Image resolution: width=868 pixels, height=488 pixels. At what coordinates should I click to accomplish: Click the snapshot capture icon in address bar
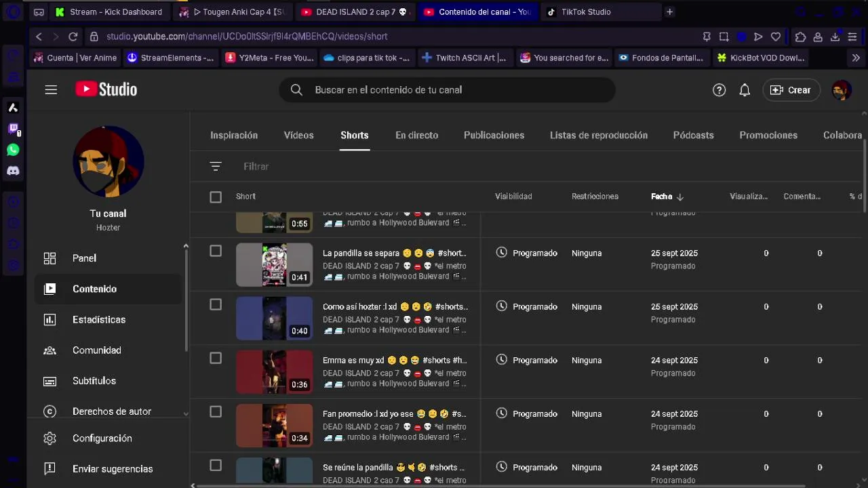click(x=724, y=37)
